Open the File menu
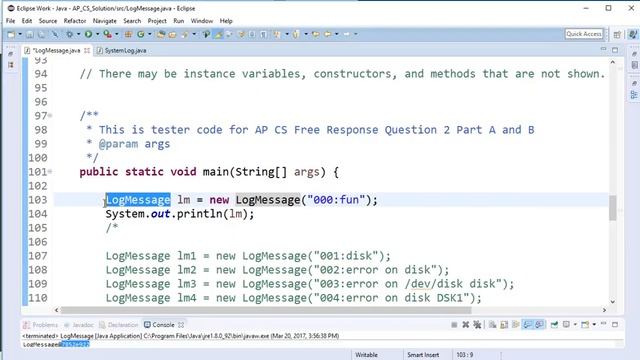This screenshot has height=360, width=640. pos(11,21)
